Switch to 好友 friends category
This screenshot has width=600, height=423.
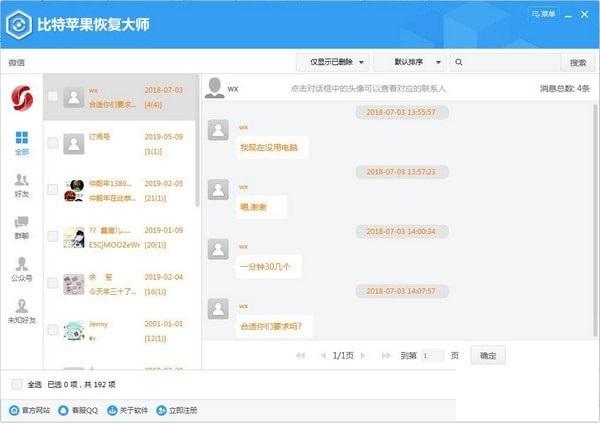coord(22,186)
